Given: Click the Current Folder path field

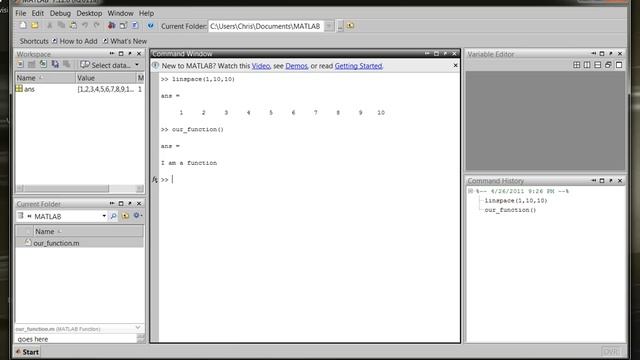Looking at the screenshot, I should (267, 26).
